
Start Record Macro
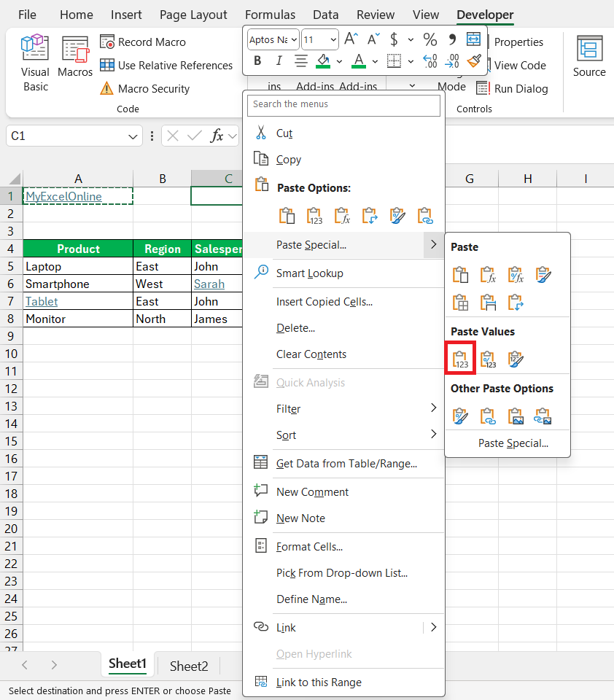(x=143, y=42)
